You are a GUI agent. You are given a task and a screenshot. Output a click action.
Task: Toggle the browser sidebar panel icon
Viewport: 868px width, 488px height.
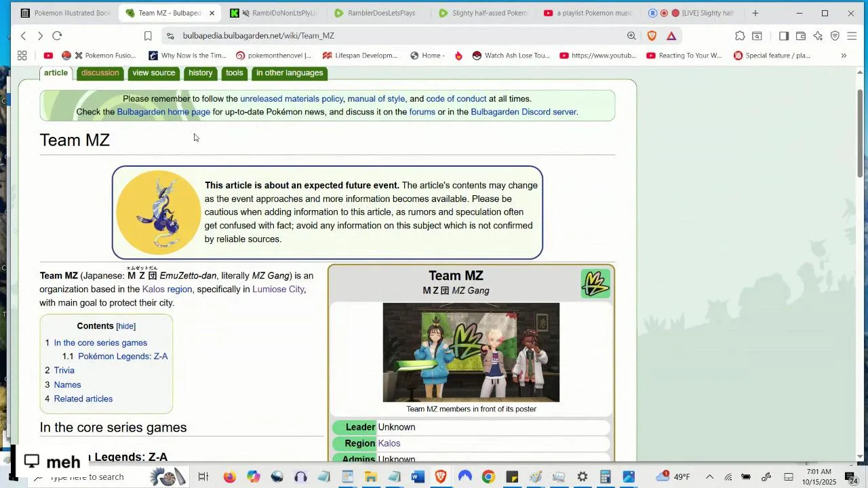pos(784,36)
